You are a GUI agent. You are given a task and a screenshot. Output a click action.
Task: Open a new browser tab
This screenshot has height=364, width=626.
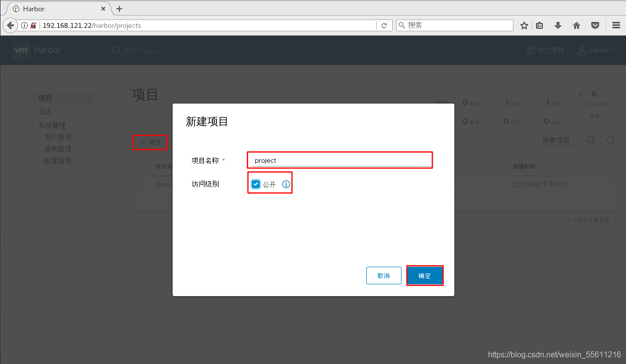click(119, 9)
